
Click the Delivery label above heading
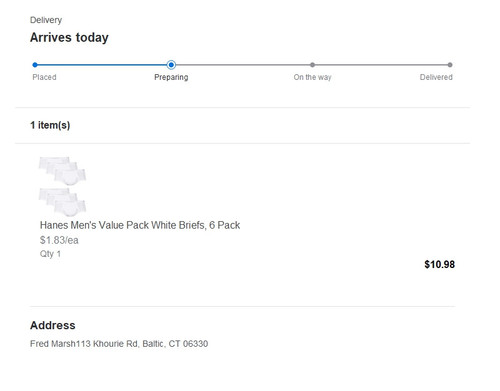click(x=46, y=20)
